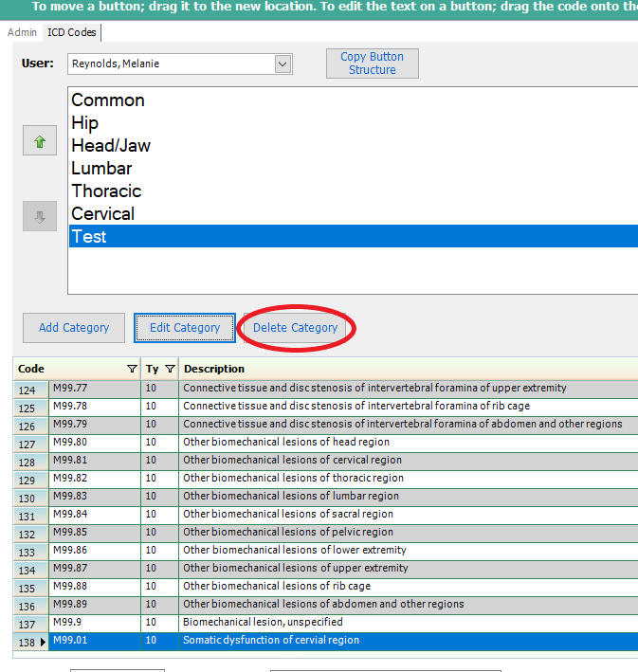Switch to the Admin tab
This screenshot has width=638, height=672.
click(22, 32)
